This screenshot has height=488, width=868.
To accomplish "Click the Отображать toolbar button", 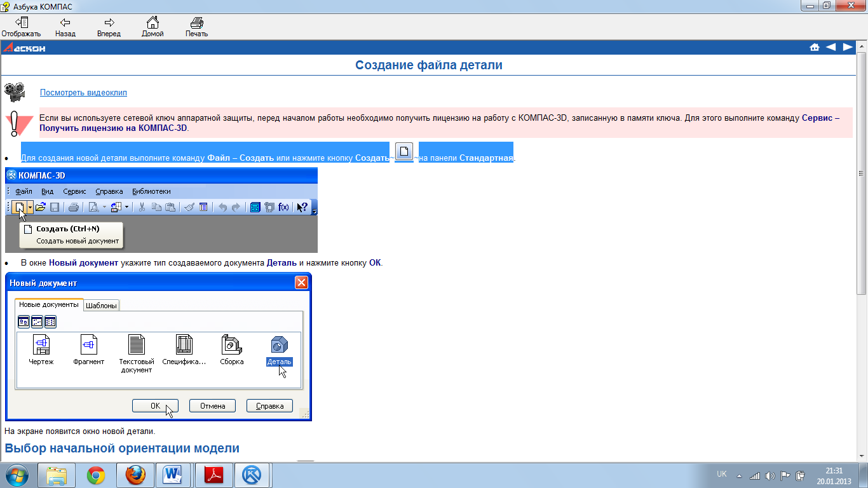I will pyautogui.click(x=21, y=27).
